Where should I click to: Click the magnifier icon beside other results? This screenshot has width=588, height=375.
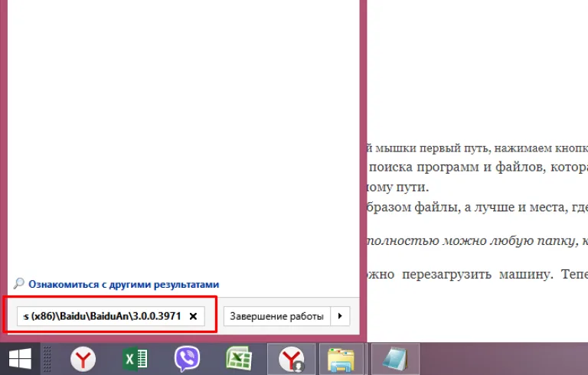[x=18, y=284]
